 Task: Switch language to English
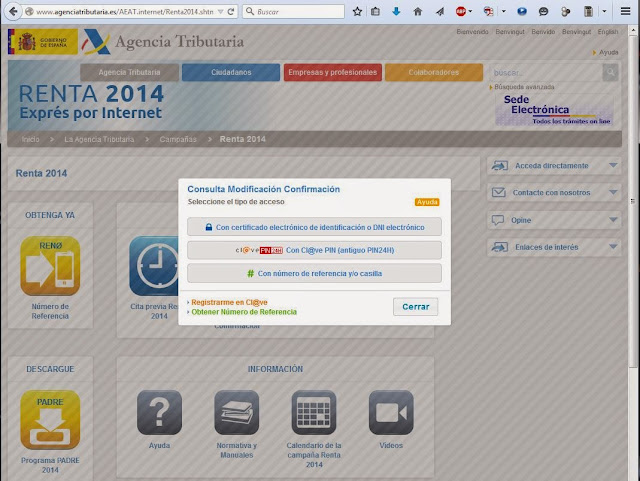coord(608,32)
